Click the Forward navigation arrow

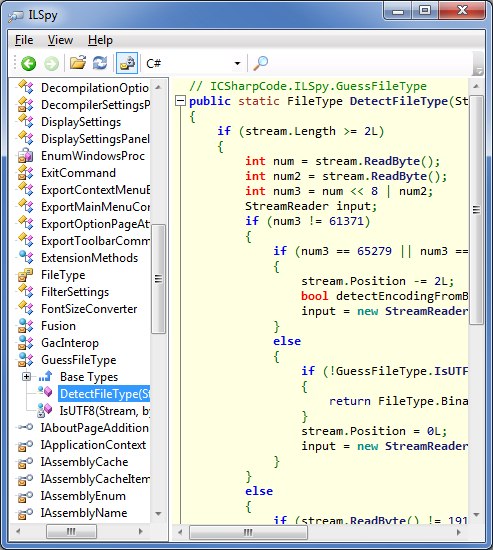click(x=52, y=63)
